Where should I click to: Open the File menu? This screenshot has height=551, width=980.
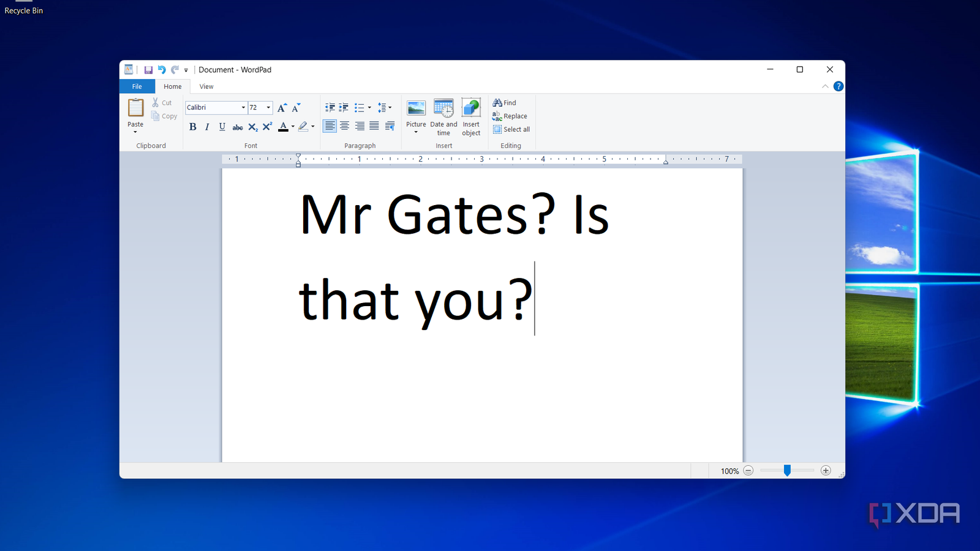(137, 86)
